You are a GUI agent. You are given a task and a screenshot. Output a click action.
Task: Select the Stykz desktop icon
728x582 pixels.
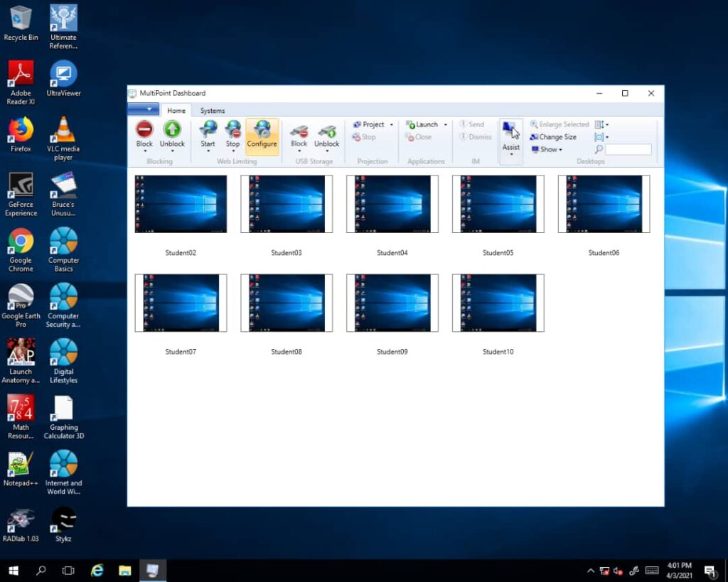63,524
